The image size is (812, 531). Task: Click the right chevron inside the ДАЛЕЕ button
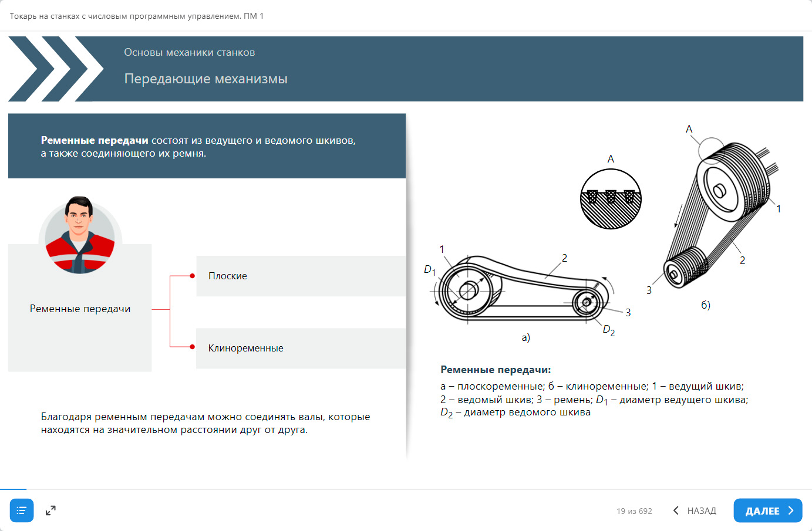791,510
